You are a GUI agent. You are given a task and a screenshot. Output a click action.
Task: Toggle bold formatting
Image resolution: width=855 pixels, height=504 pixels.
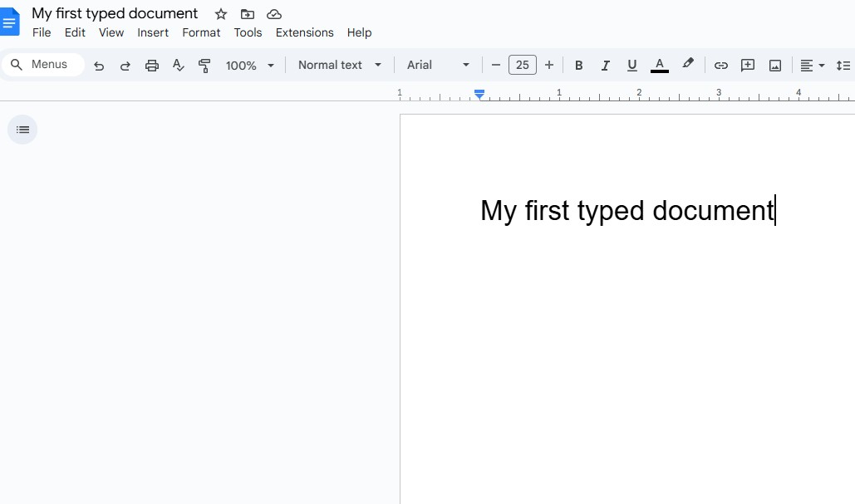point(579,66)
